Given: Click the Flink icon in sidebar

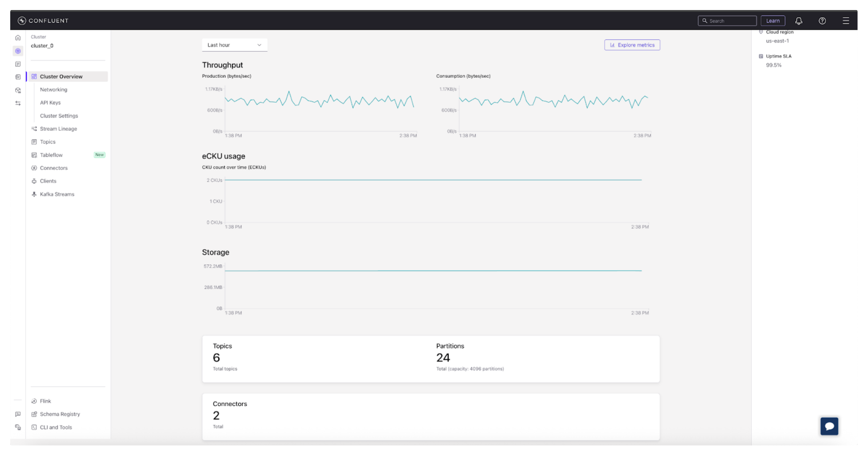Looking at the screenshot, I should point(34,401).
